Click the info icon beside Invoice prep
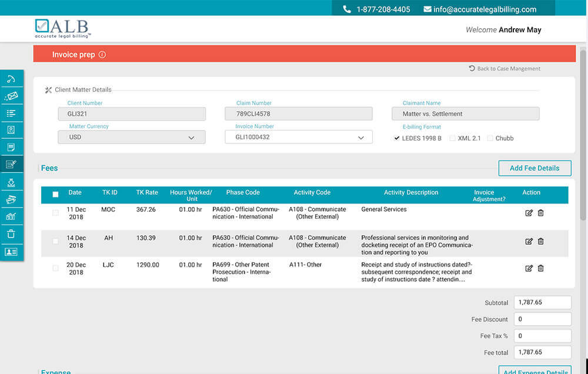This screenshot has height=374, width=588. tap(103, 54)
